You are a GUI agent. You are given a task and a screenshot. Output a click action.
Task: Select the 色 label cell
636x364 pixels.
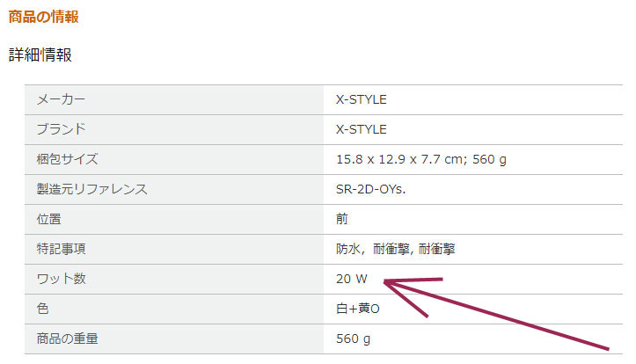coord(174,309)
